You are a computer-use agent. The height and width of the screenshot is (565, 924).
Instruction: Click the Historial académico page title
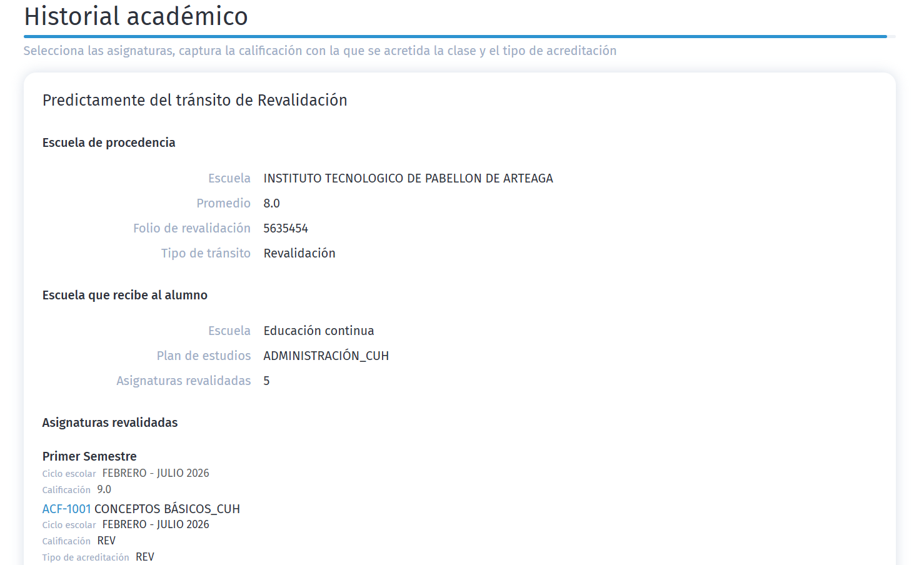click(x=134, y=16)
